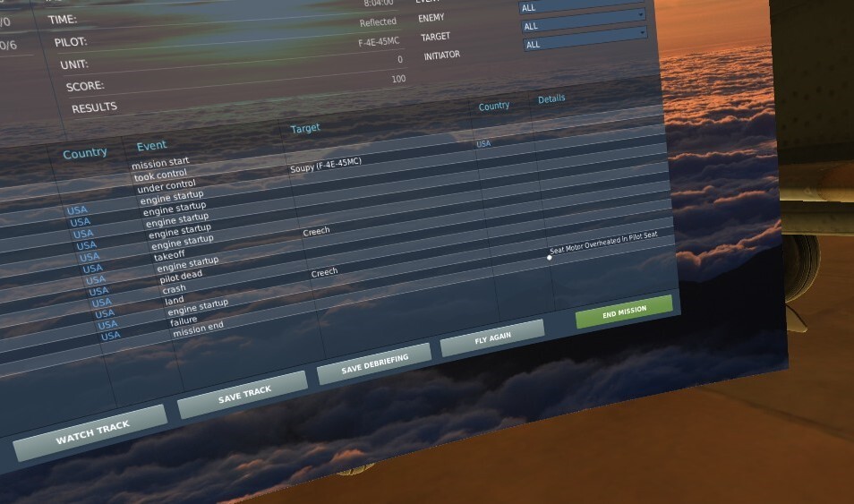Select the "mission end" event entry

coord(198,329)
